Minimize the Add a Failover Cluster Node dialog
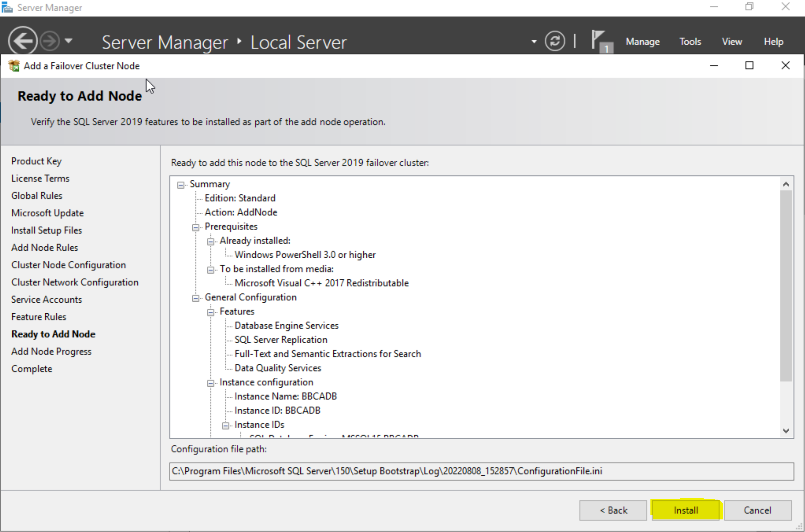 714,65
